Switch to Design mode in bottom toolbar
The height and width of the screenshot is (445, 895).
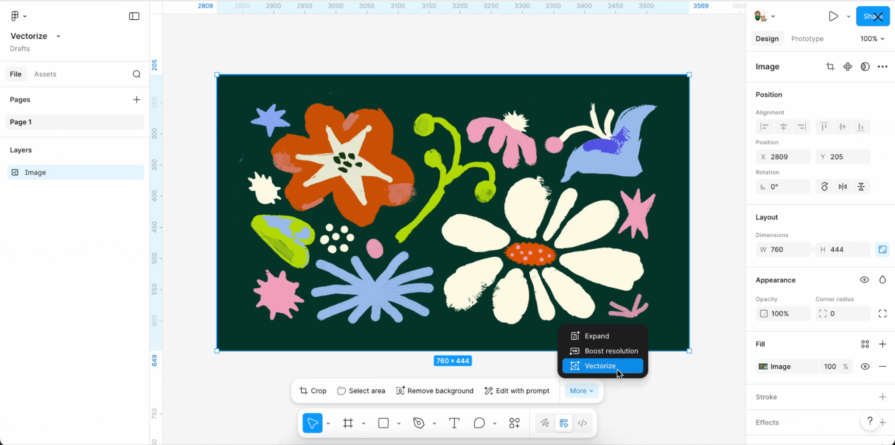tap(563, 423)
